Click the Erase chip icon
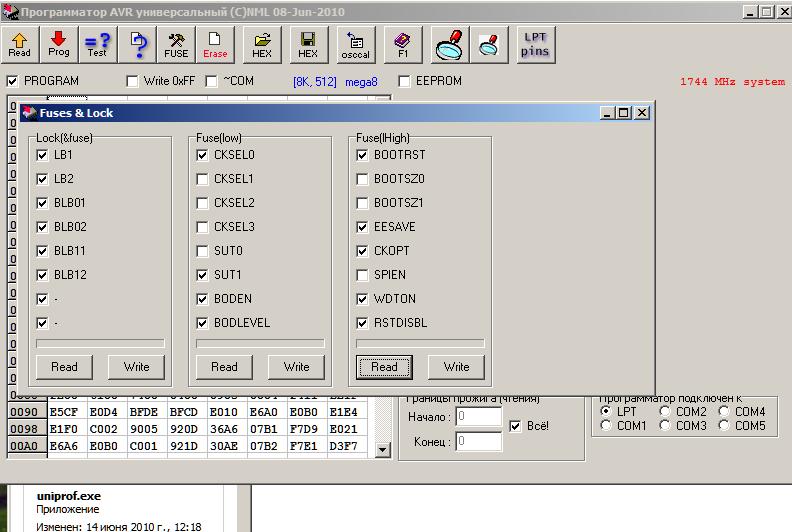 pos(214,44)
